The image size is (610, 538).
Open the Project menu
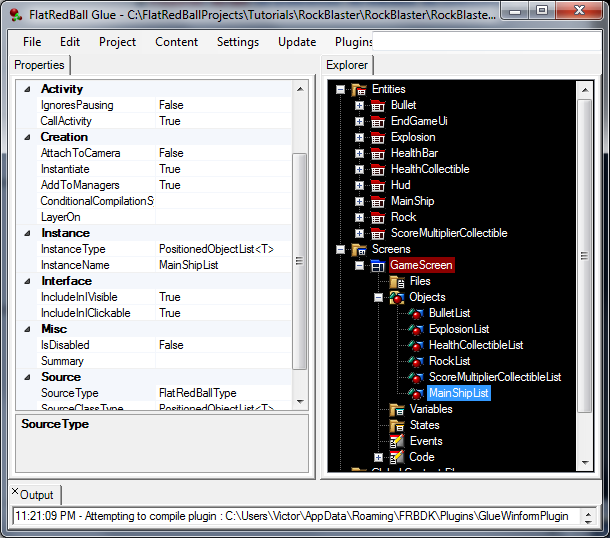pos(117,42)
